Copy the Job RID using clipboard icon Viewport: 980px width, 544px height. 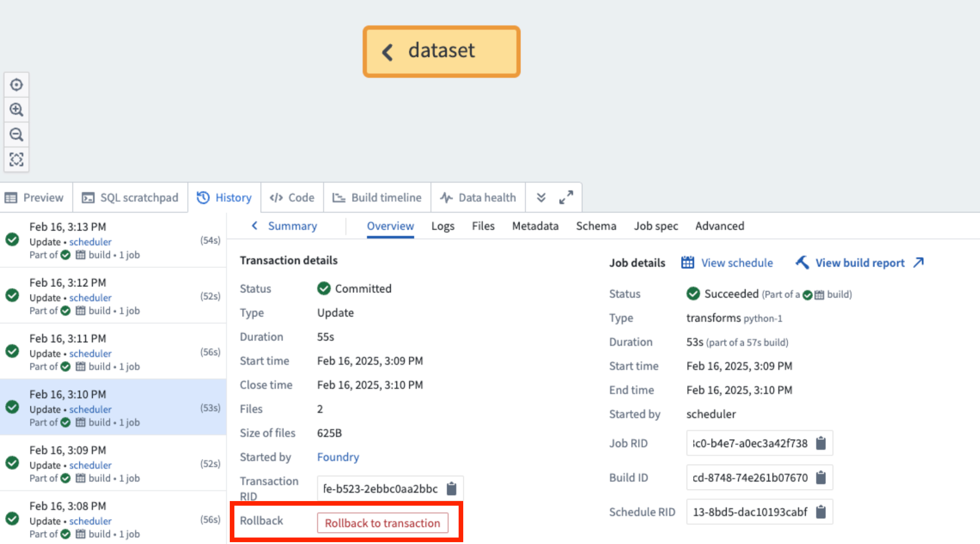(821, 443)
